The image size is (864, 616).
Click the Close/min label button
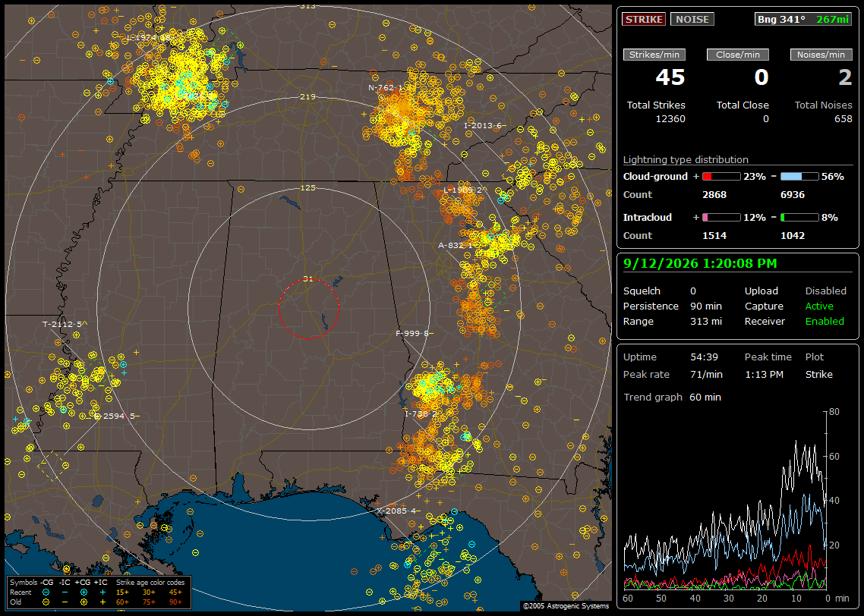tap(738, 55)
